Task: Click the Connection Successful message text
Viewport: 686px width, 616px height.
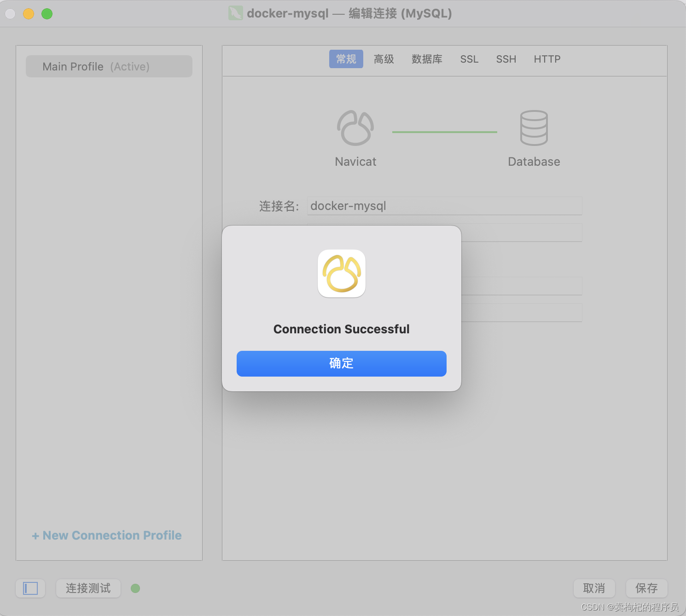Action: 341,329
